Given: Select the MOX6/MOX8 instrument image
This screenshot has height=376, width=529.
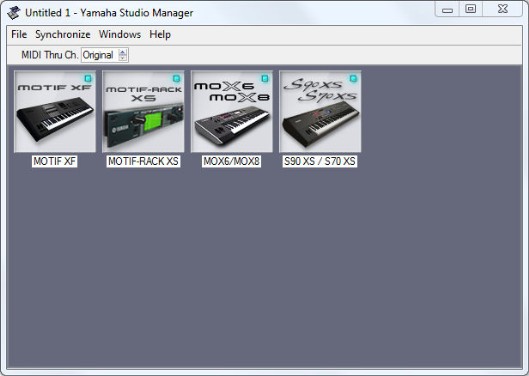Looking at the screenshot, I should (232, 112).
